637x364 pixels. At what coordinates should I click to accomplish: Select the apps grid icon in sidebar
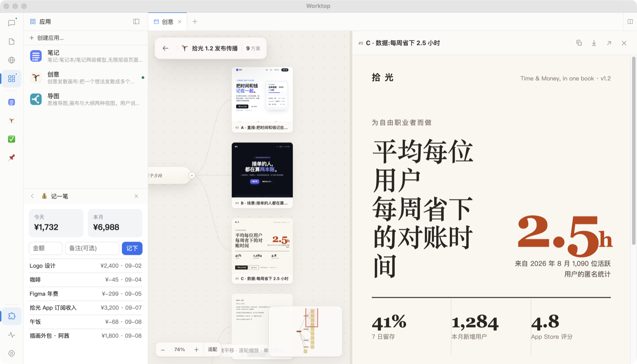point(12,78)
